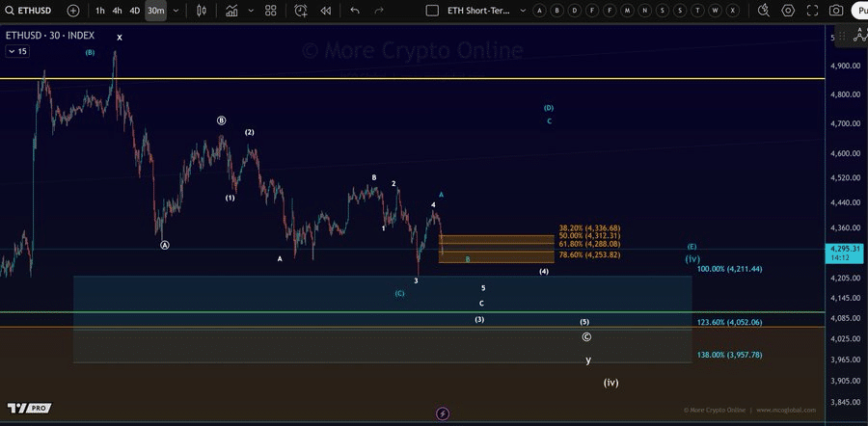Create a new price alert
868x426 pixels.
[301, 11]
